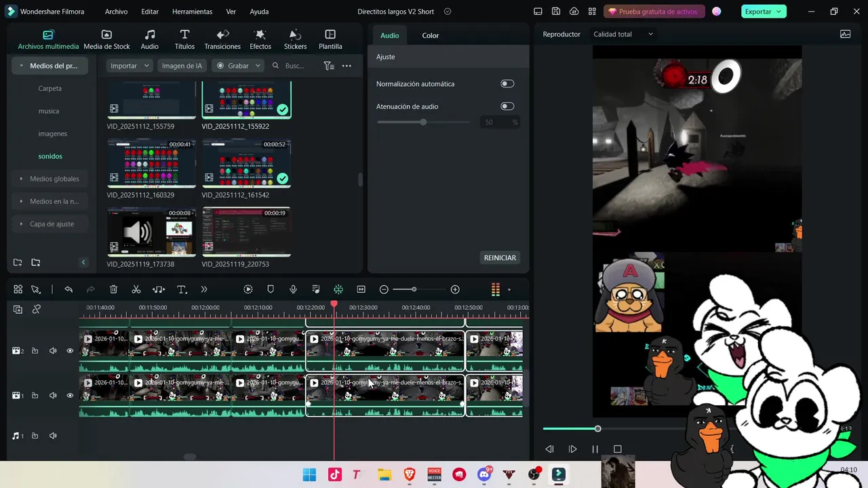Open audio meter options dropdown arrow
868x488 pixels.
coord(509,290)
